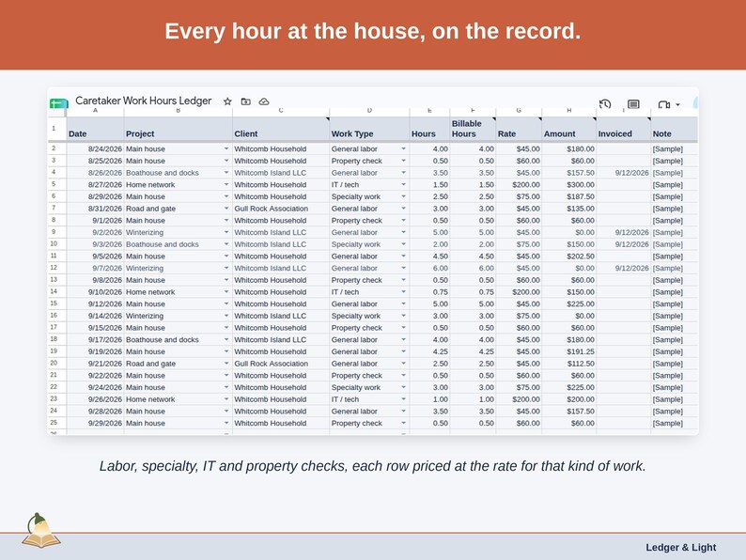
Task: Click the Google Sheets app icon
Action: pyautogui.click(x=58, y=102)
